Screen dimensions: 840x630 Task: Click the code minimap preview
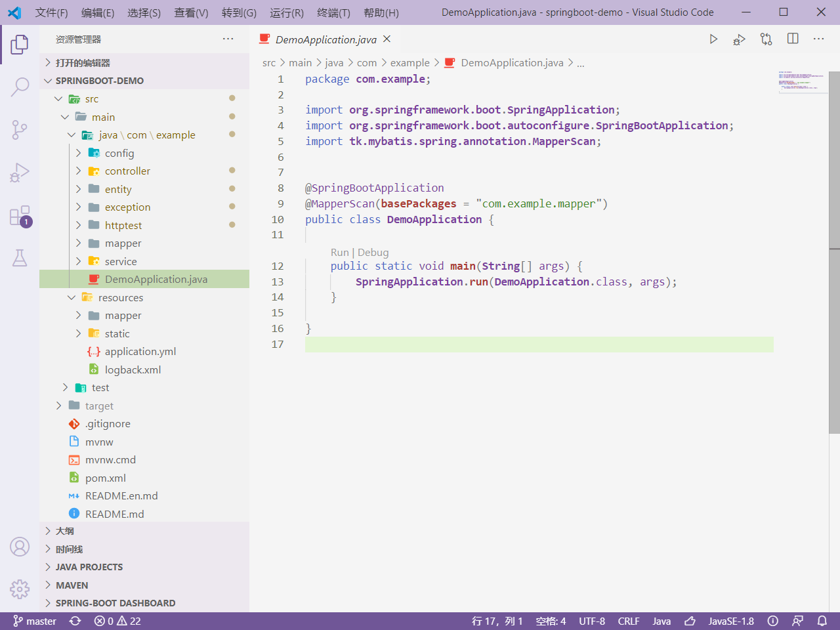(803, 82)
